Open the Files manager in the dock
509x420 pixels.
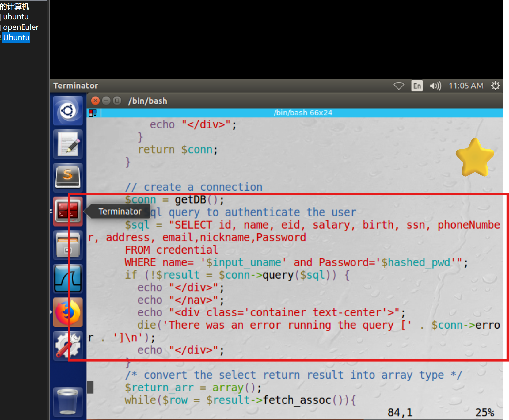[x=68, y=245]
